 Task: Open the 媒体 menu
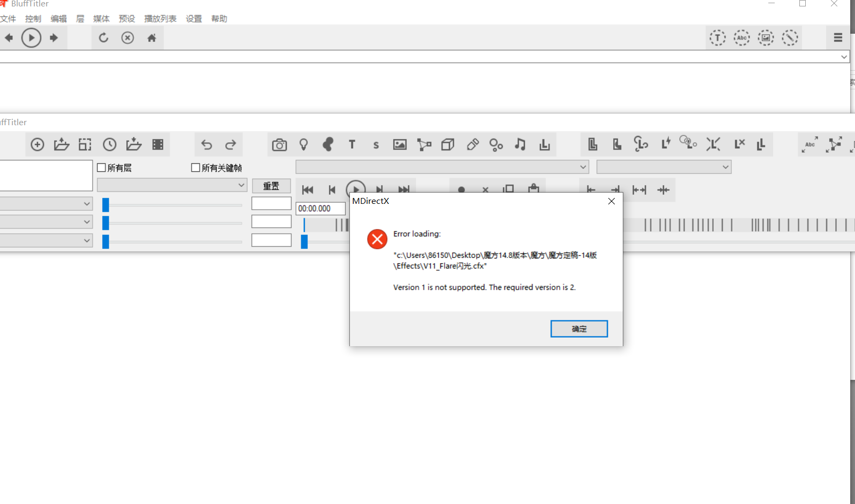coord(101,19)
